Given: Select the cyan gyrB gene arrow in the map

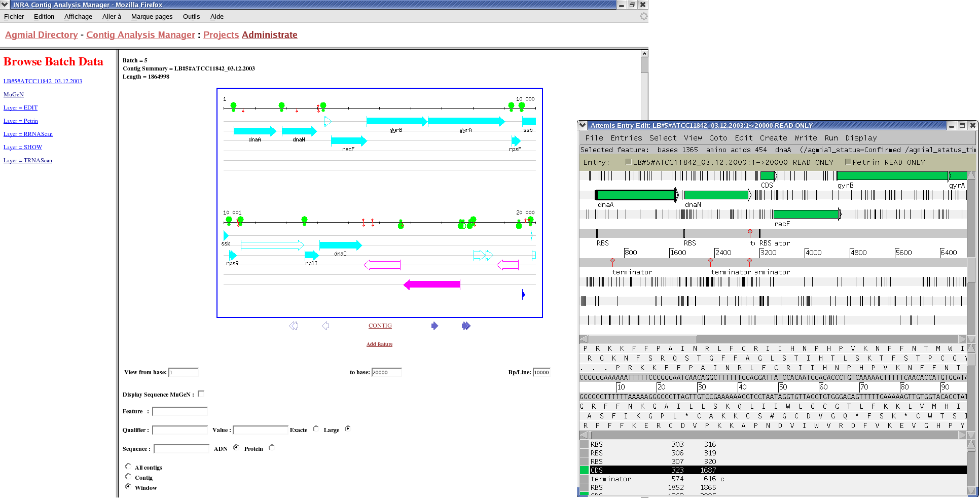Looking at the screenshot, I should click(x=396, y=121).
